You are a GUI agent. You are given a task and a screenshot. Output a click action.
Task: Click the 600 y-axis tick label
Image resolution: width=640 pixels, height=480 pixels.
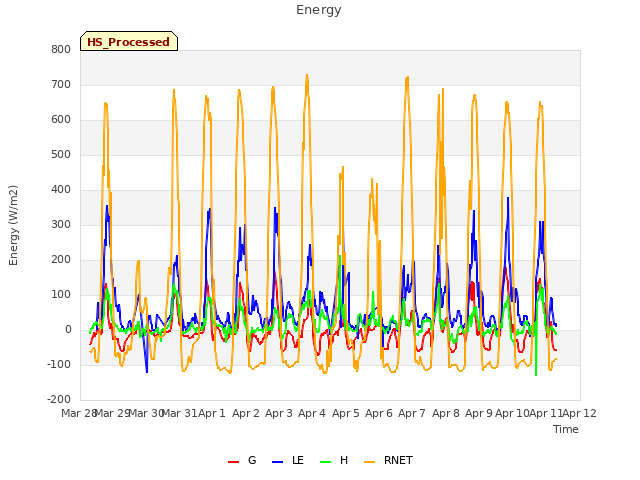point(61,120)
